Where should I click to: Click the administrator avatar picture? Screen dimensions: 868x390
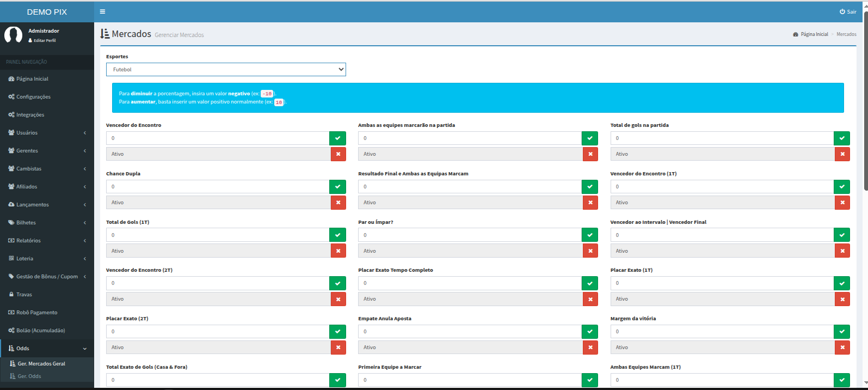(13, 35)
